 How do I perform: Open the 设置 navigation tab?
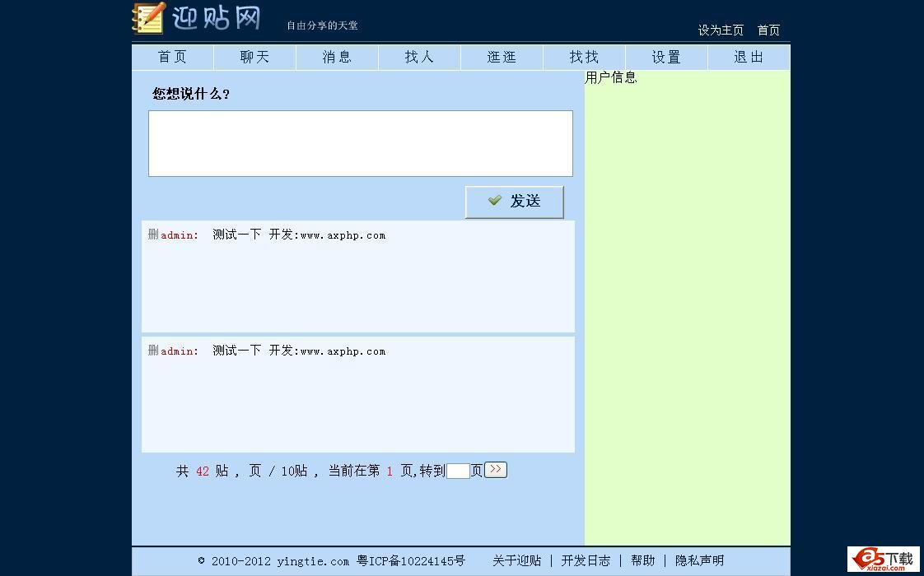click(666, 57)
